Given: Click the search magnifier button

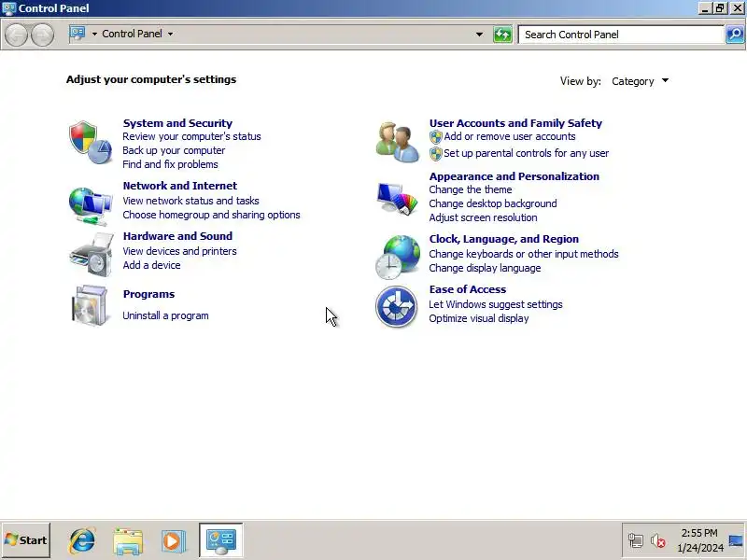Looking at the screenshot, I should coord(735,35).
